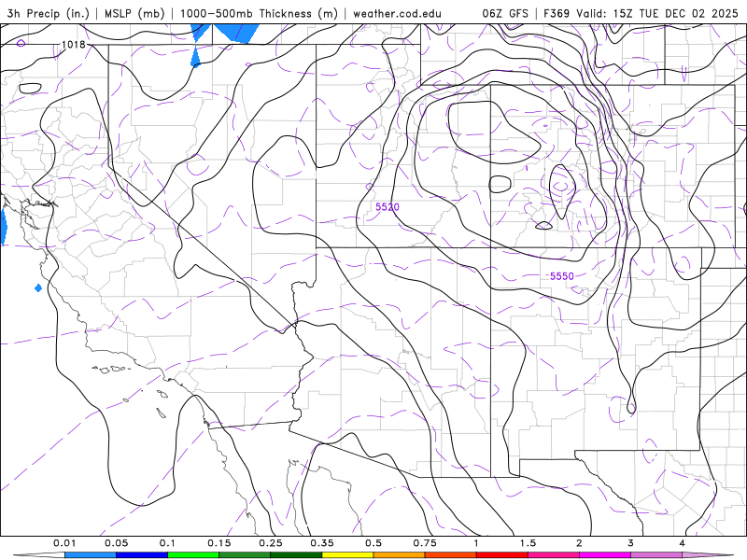Click the 0.75 legend value
The width and height of the screenshot is (747, 560).
click(x=425, y=543)
